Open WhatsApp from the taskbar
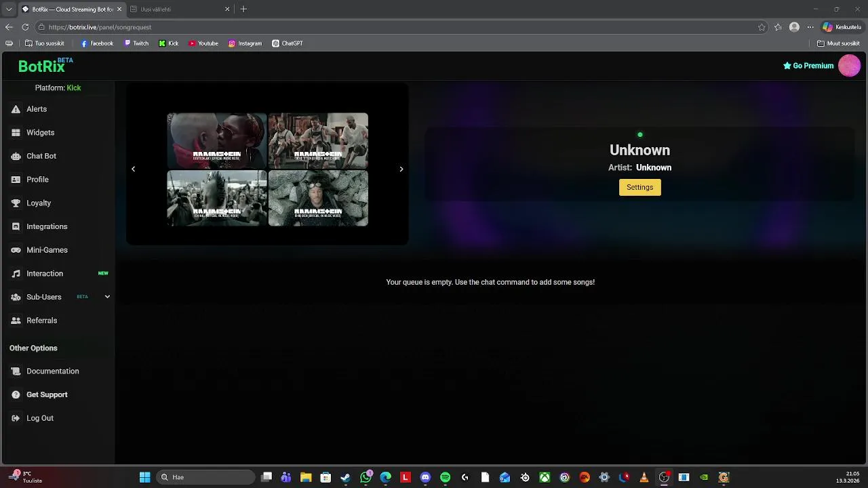 pos(366,477)
